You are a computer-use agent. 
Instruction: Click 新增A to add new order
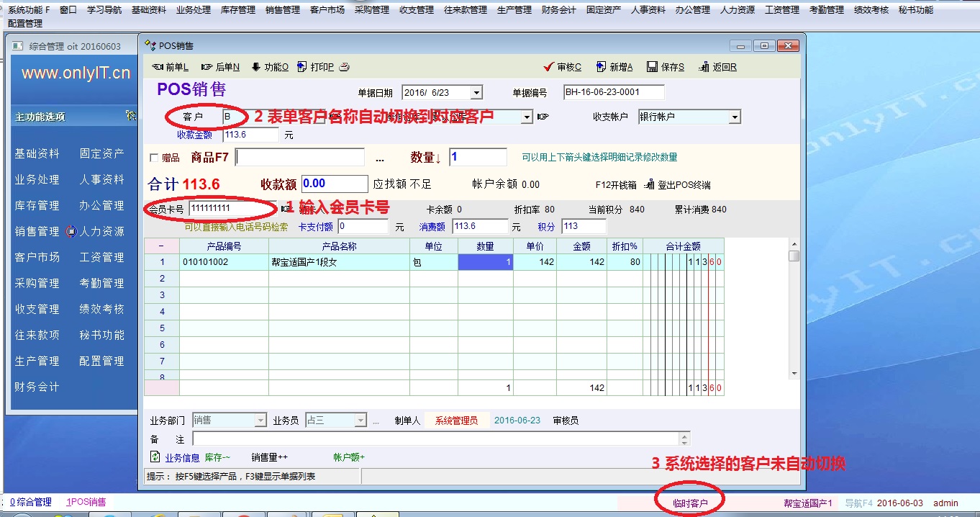pyautogui.click(x=601, y=68)
